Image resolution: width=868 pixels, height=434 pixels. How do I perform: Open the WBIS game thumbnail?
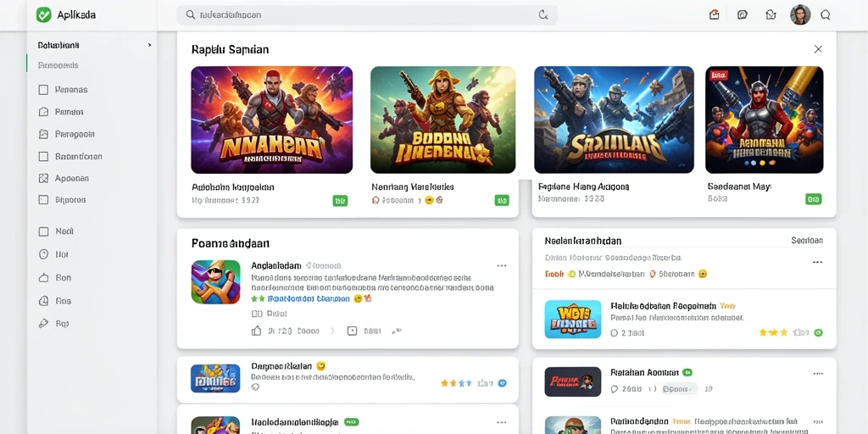(x=573, y=320)
